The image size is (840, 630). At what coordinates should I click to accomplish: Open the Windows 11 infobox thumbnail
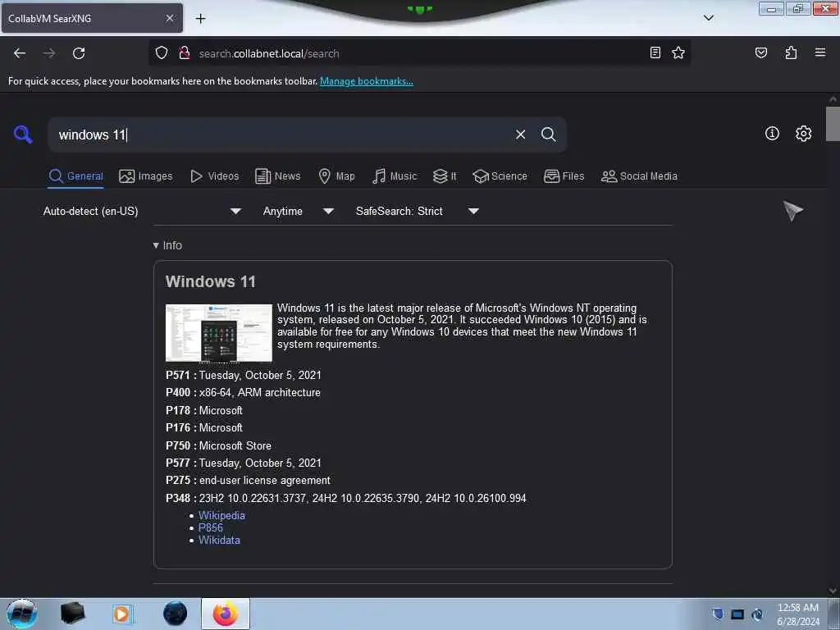218,333
